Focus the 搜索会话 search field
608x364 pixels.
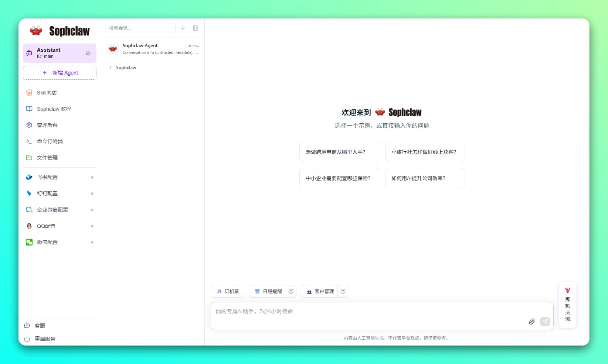(x=140, y=28)
